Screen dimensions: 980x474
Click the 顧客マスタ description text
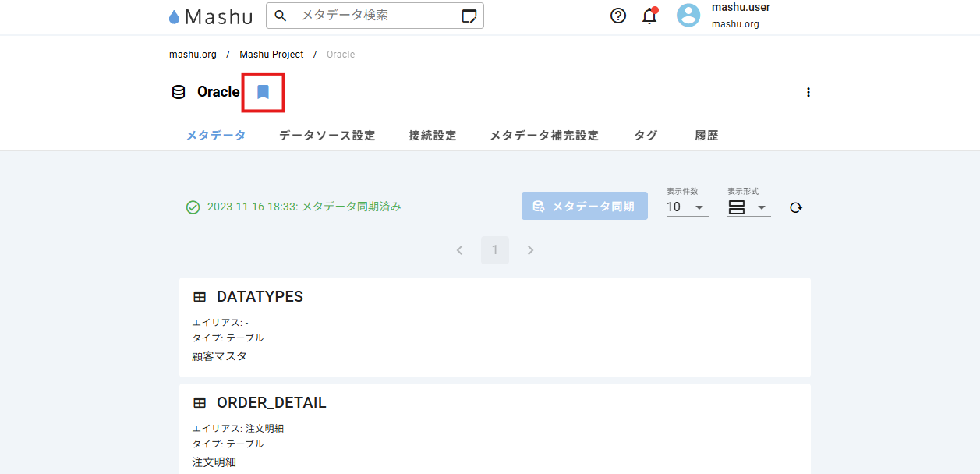pyautogui.click(x=219, y=356)
